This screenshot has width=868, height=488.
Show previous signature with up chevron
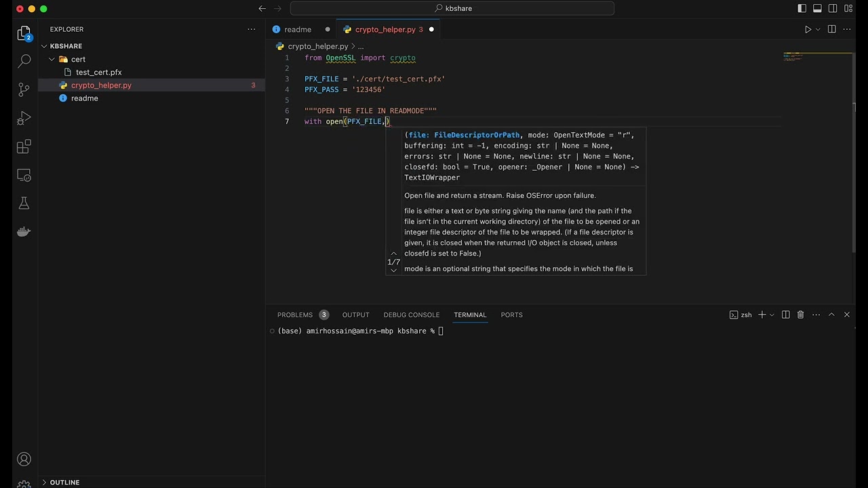click(393, 253)
